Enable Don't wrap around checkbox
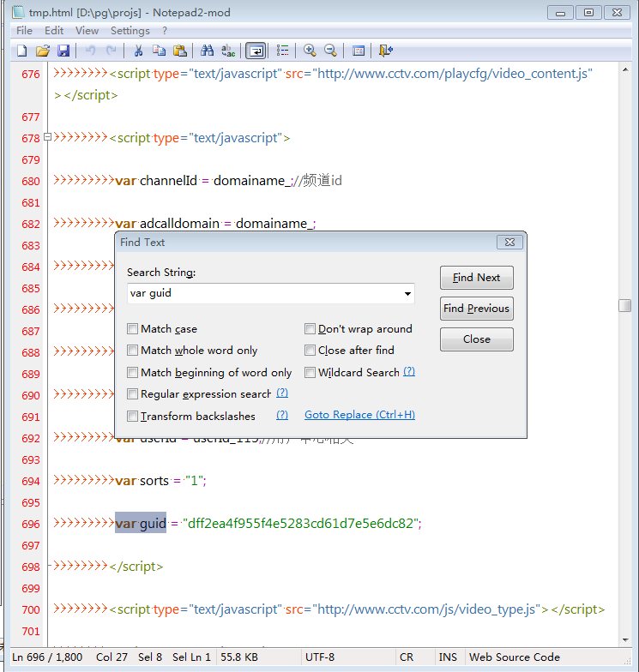This screenshot has width=639, height=672. coord(310,329)
